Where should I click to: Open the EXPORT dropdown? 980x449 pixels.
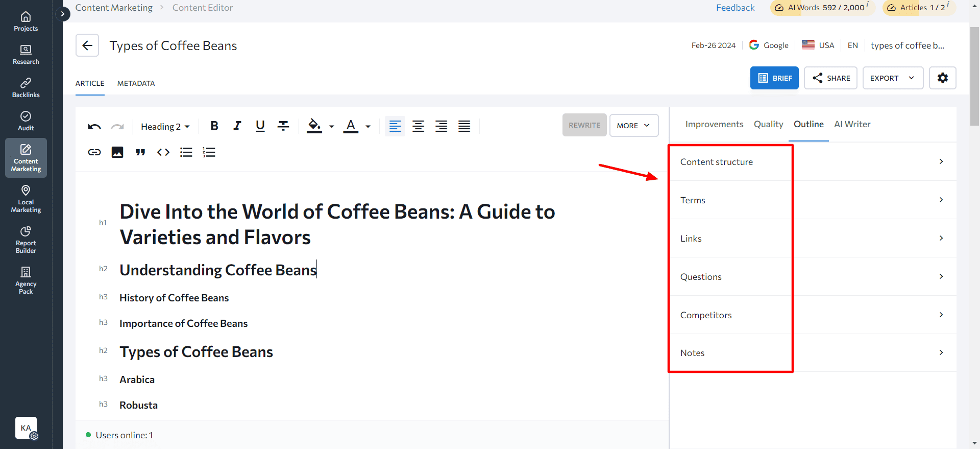click(x=892, y=78)
